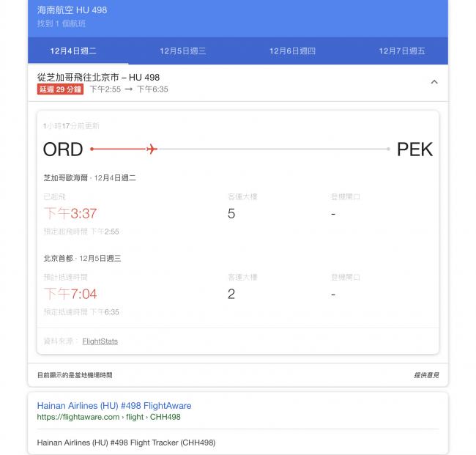476x455 pixels.
Task: Click estimated arrival time 下午7:04
Action: click(70, 294)
